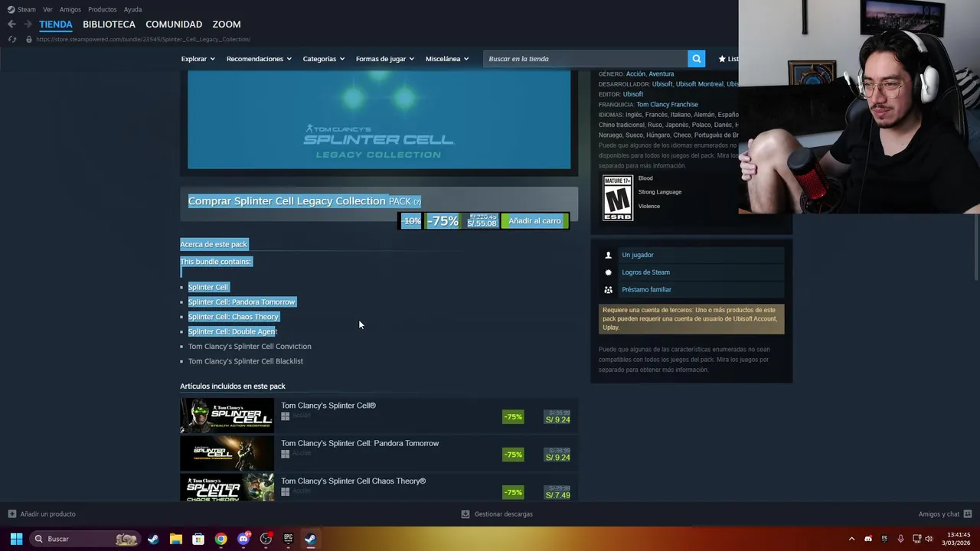Open the Acción genre link

(x=635, y=74)
